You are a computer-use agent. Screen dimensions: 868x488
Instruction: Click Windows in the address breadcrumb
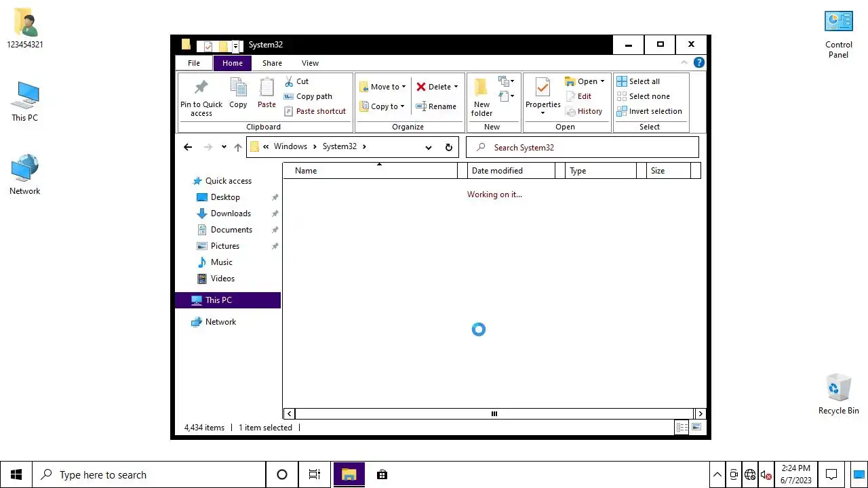(x=290, y=146)
